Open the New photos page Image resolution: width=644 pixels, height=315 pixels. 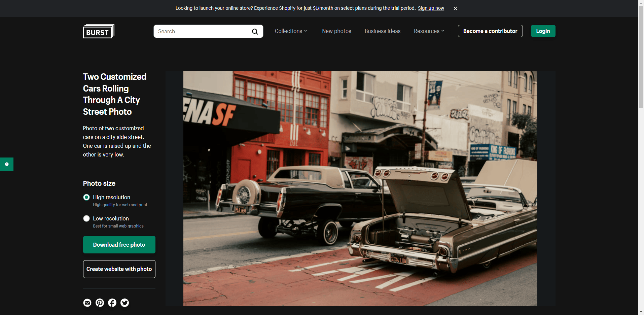coord(336,31)
